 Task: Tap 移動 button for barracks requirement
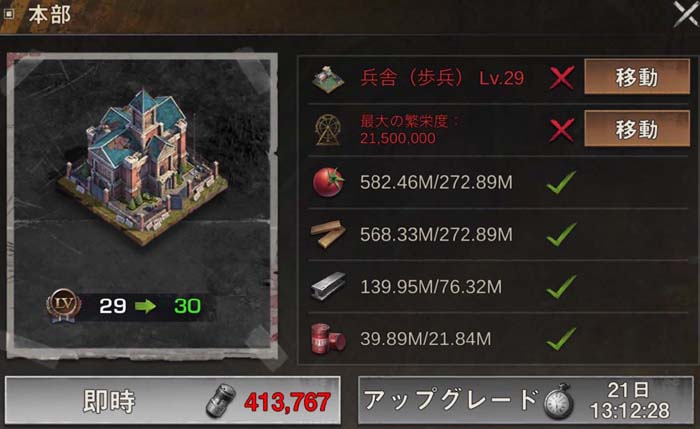[x=637, y=77]
